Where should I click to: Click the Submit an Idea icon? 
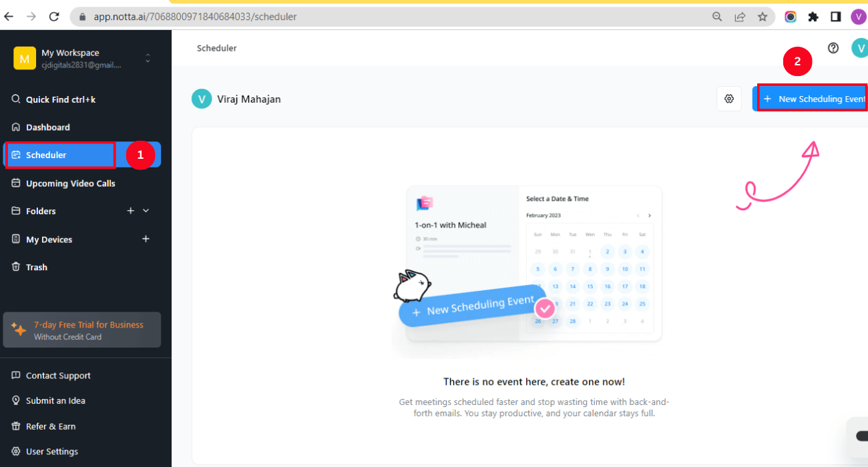(17, 400)
